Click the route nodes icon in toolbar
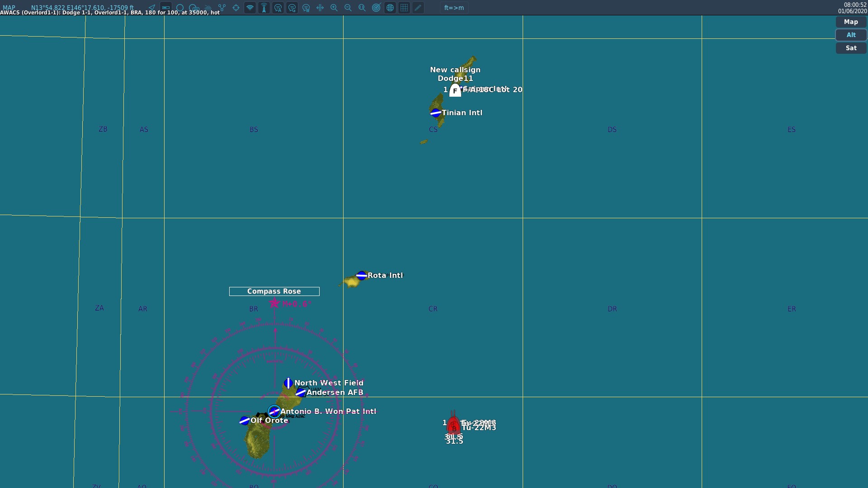Screen dimensions: 868x488 pos(222,8)
